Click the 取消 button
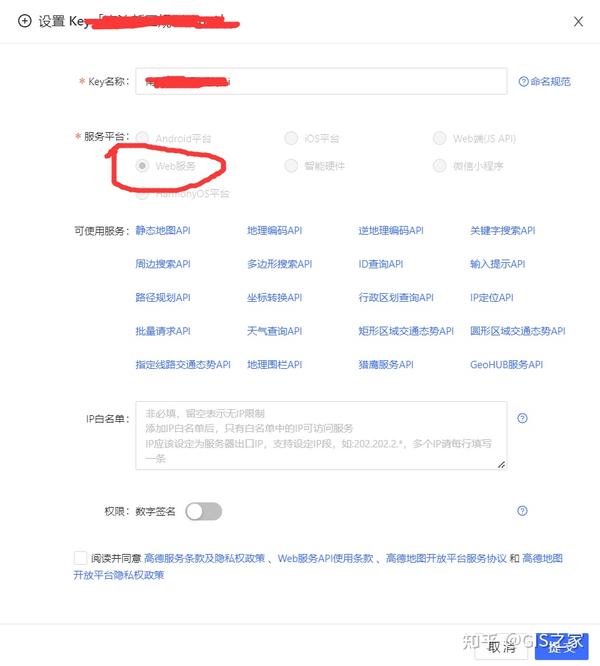 501,646
